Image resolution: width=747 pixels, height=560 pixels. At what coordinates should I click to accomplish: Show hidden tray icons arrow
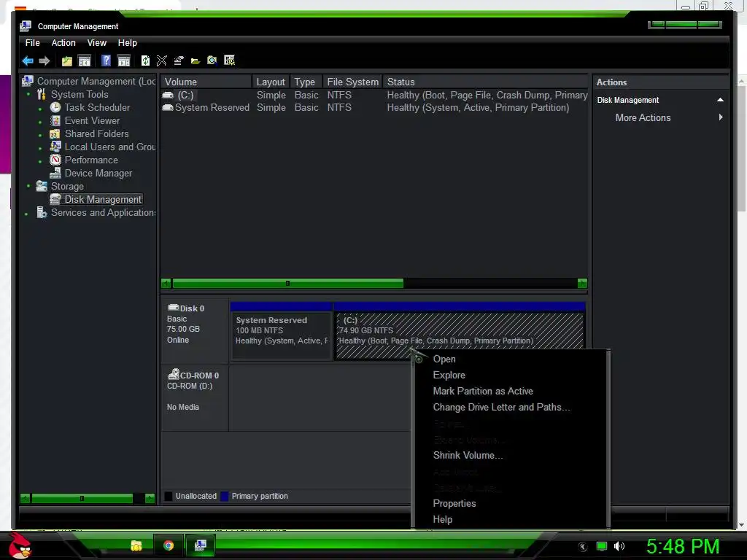(x=583, y=547)
